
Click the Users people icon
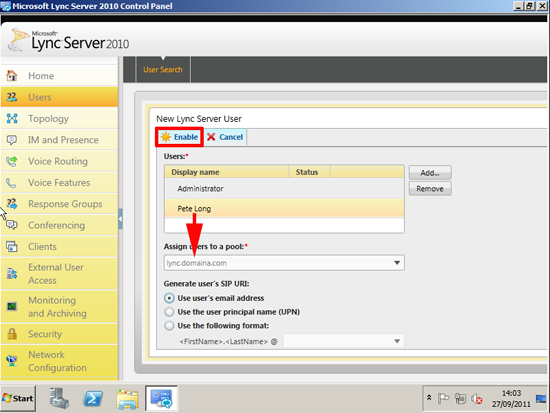click(x=12, y=97)
